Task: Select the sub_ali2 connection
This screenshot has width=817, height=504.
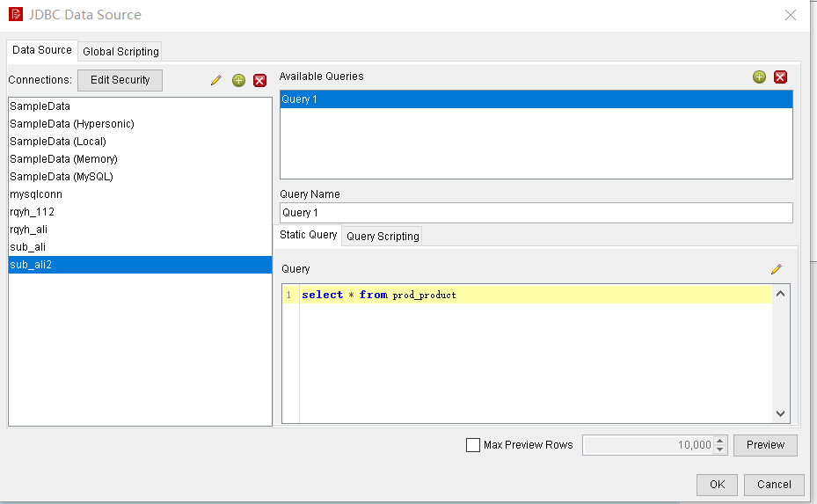Action: [140, 265]
